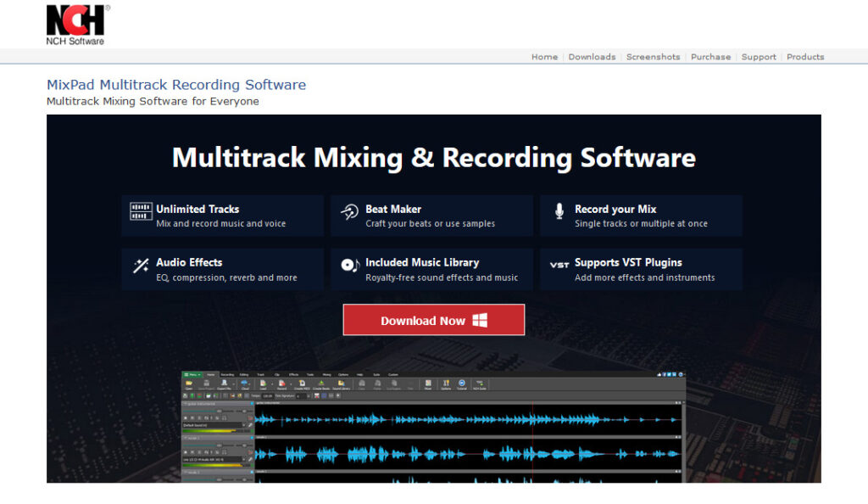This screenshot has height=504, width=868.
Task: Select the 'Beat Maker' feature title
Action: point(393,209)
